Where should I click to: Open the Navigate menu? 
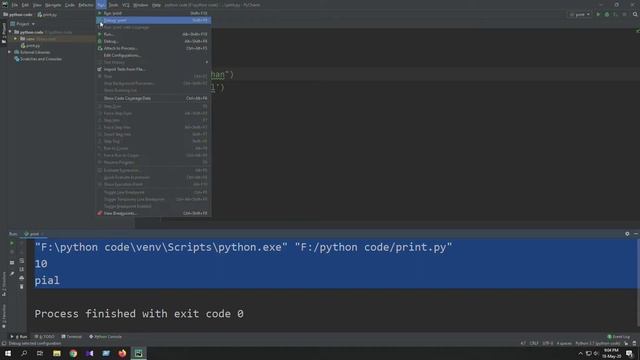(53, 5)
